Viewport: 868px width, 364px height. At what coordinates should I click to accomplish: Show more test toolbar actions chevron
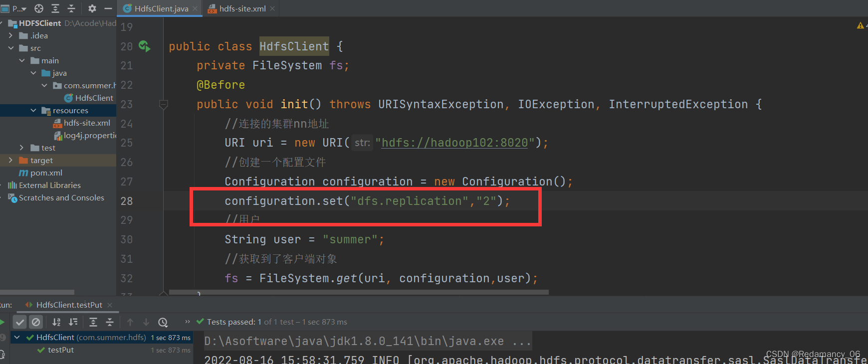(x=188, y=322)
